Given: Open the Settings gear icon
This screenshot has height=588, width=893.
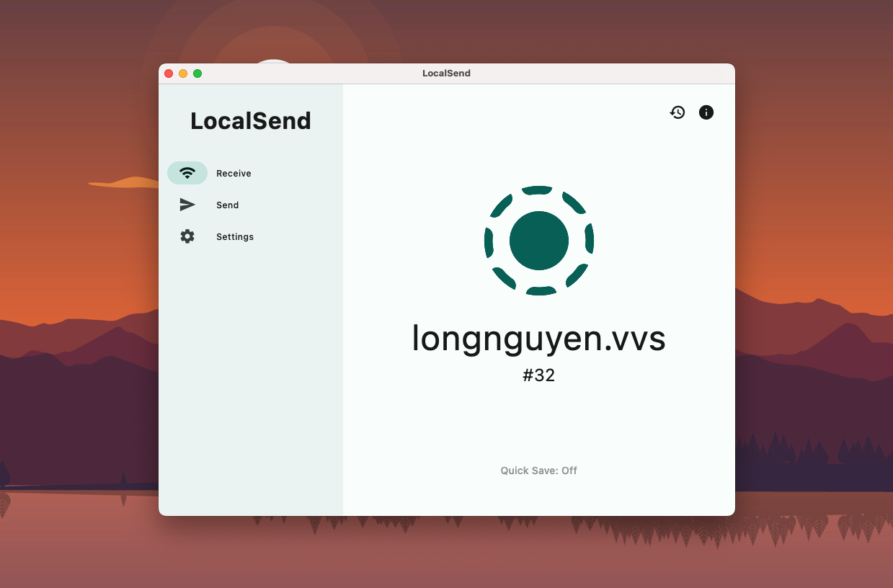Looking at the screenshot, I should (x=187, y=236).
